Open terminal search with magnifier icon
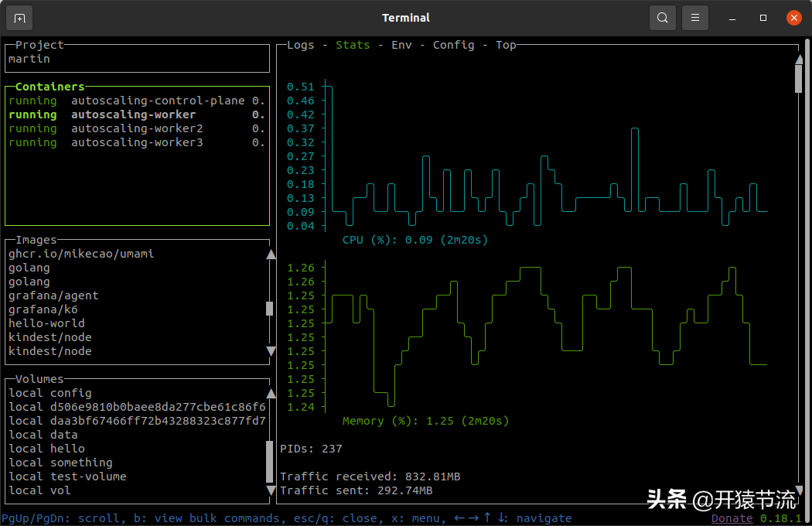812x526 pixels. click(663, 18)
